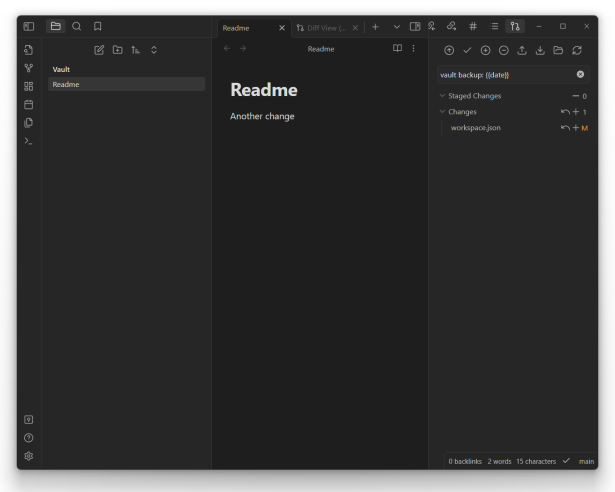Open quick switcher ribbon icon
This screenshot has width=615, height=492.
pyautogui.click(x=29, y=50)
